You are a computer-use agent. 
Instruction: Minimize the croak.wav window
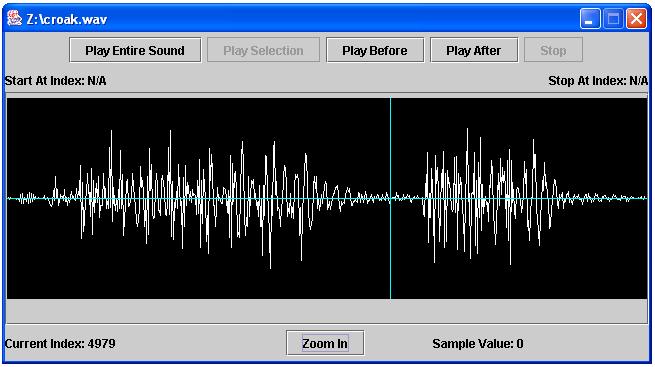pos(590,19)
